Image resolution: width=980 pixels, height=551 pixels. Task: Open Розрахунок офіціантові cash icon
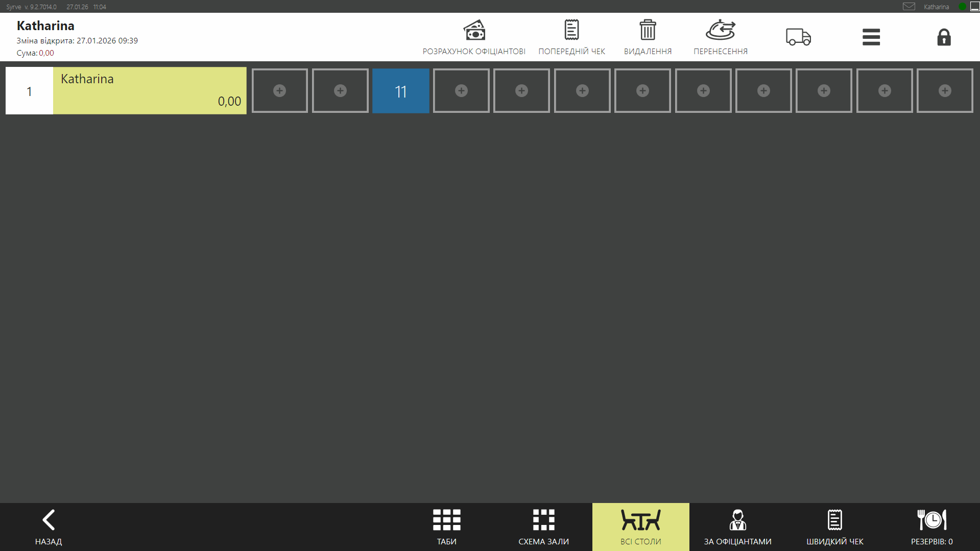(474, 31)
